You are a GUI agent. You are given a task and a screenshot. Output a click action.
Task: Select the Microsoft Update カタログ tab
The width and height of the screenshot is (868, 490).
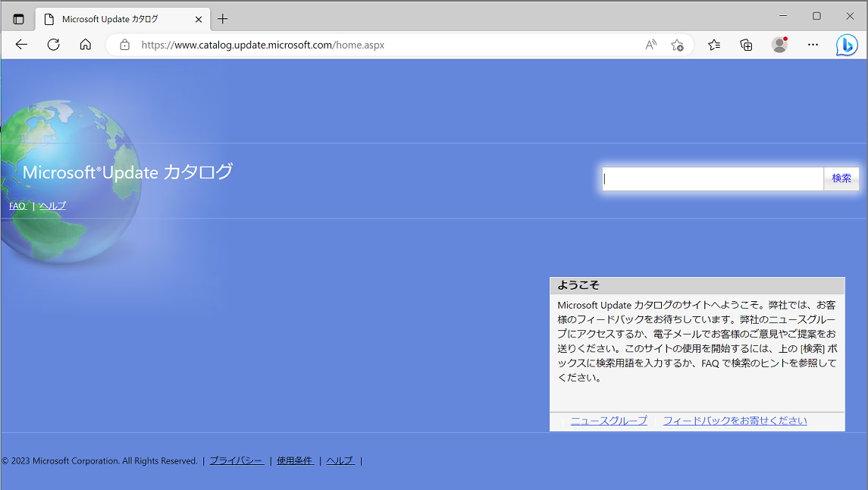pos(123,20)
